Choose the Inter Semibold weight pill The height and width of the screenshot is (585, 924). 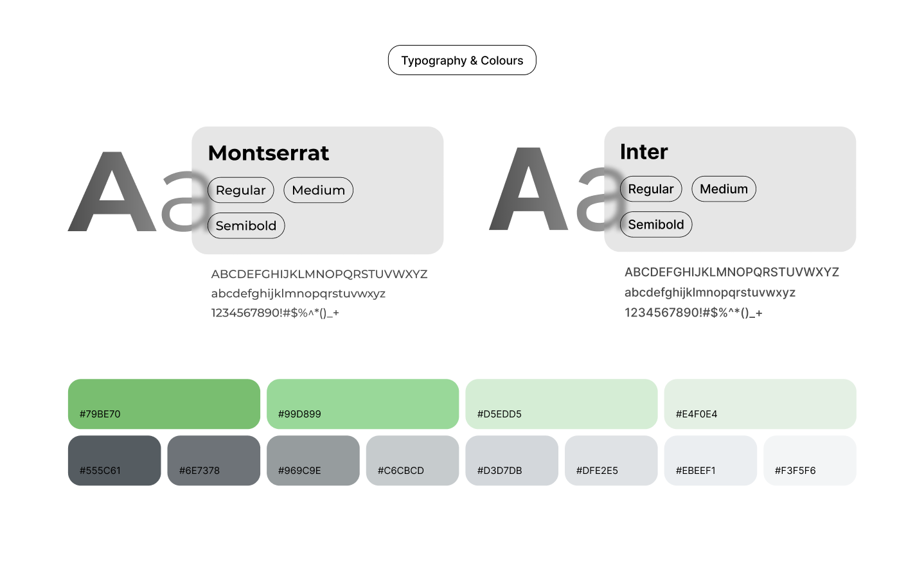click(655, 224)
